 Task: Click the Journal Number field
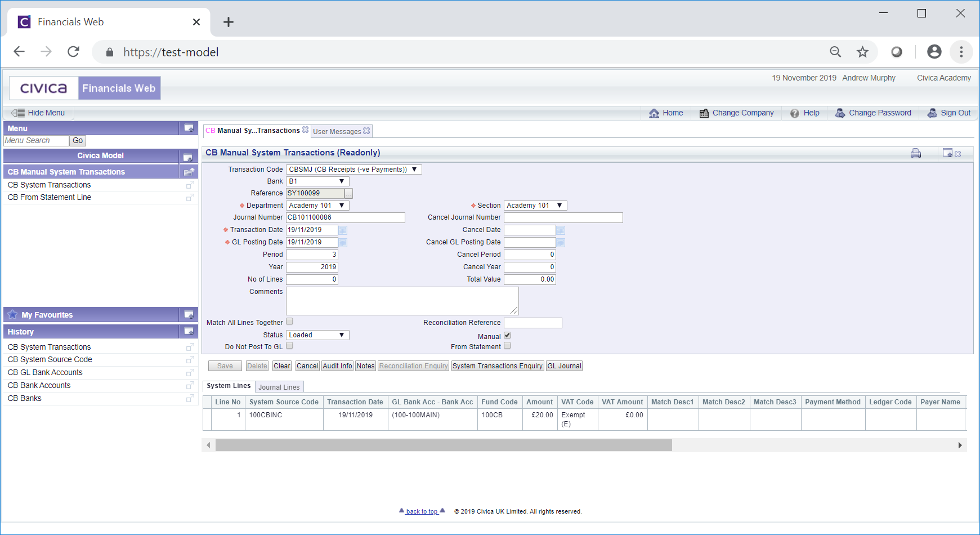pos(346,217)
